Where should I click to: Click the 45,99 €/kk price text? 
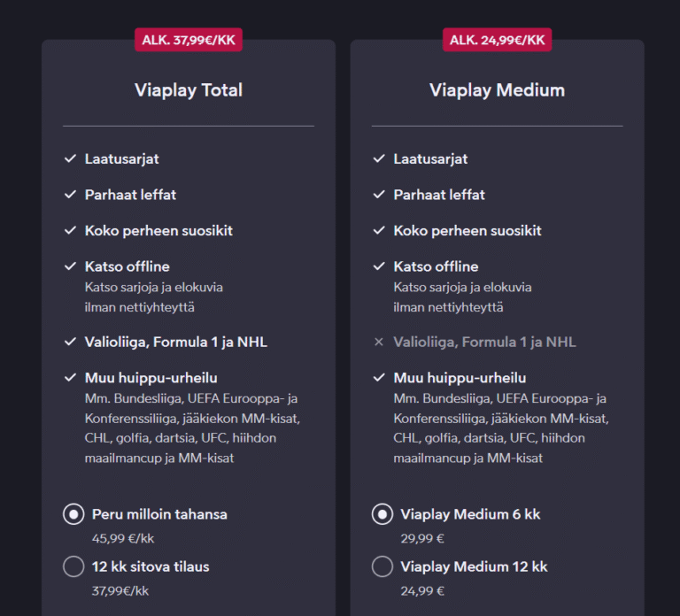123,538
